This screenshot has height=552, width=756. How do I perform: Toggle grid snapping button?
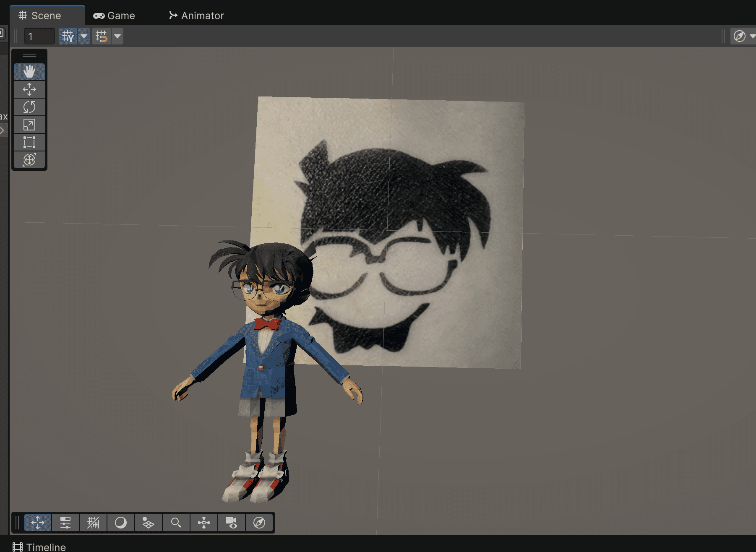(x=102, y=36)
